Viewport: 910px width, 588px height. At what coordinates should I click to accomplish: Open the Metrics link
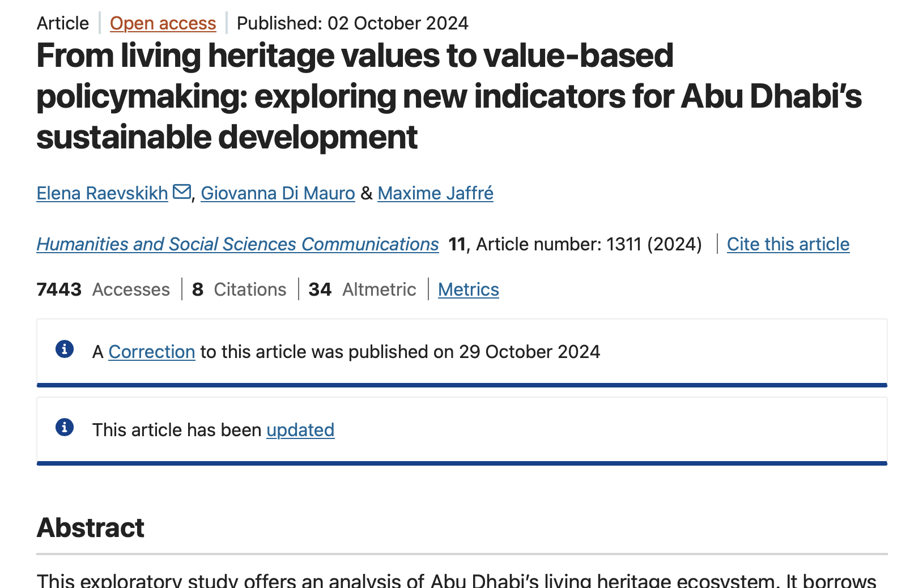(x=468, y=289)
